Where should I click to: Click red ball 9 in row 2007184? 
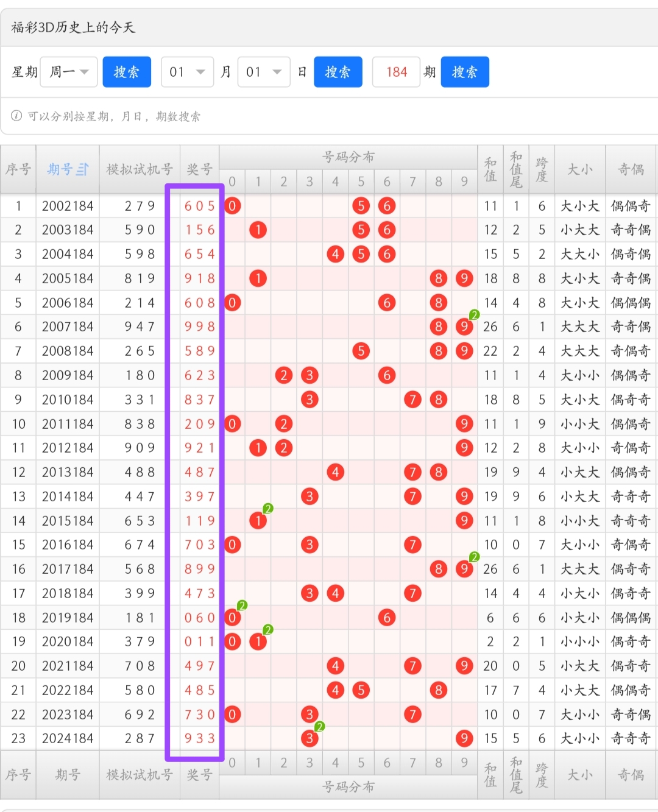[464, 327]
